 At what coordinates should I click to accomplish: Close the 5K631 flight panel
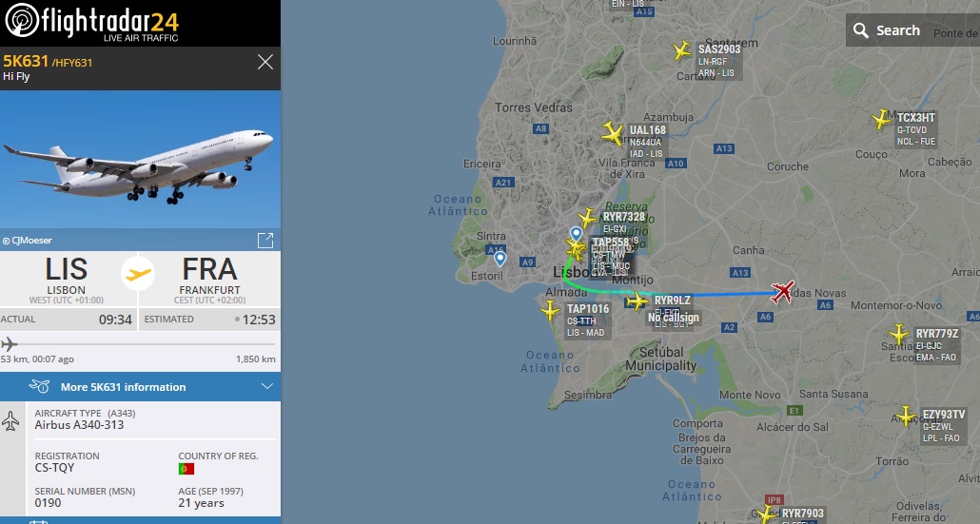coord(265,62)
